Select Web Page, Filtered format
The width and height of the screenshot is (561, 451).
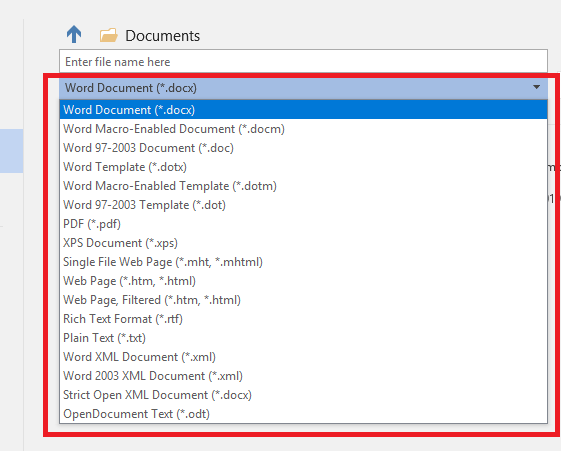[x=303, y=300]
